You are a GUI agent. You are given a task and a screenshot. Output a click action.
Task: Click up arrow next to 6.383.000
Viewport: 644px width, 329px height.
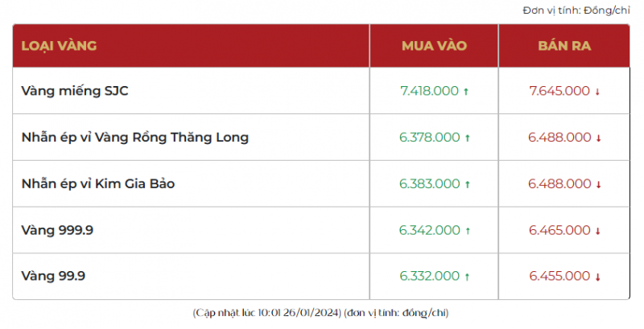[x=466, y=185]
